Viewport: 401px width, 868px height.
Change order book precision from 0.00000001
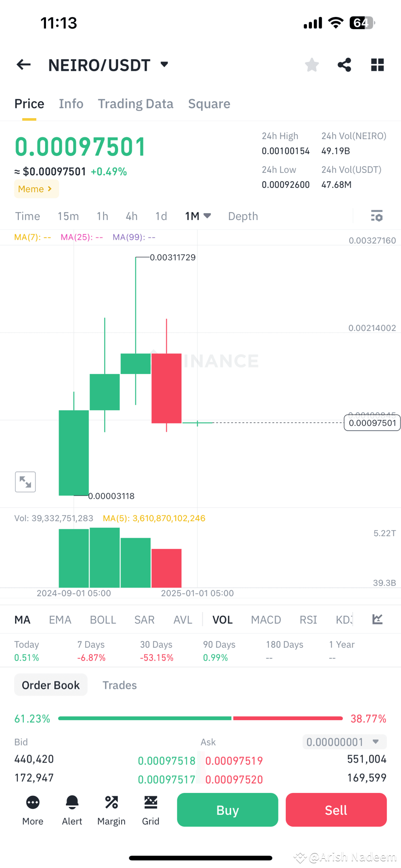pos(344,742)
